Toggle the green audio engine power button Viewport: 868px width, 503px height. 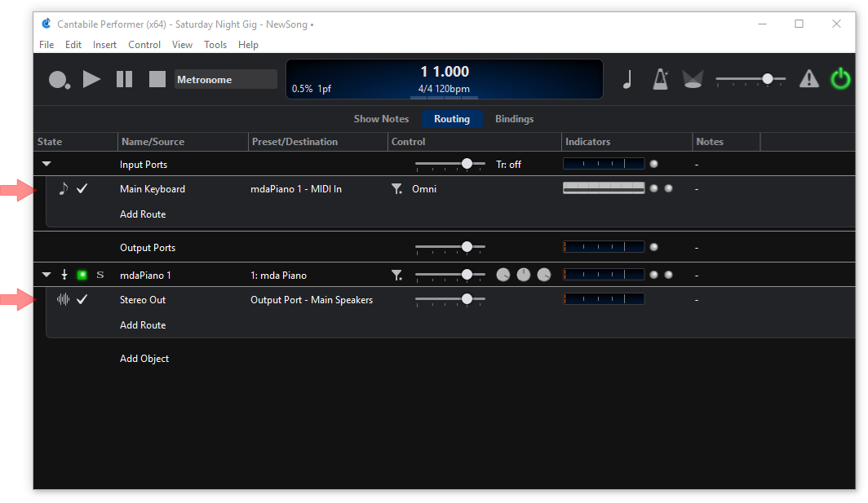coord(840,78)
